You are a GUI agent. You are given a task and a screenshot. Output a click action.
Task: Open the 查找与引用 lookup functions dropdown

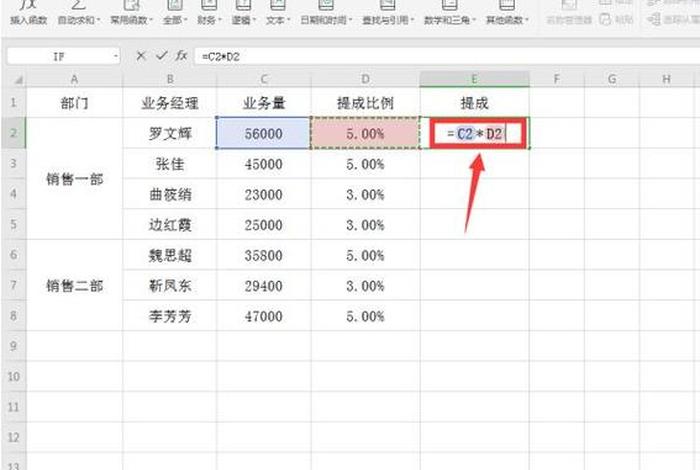[x=388, y=13]
